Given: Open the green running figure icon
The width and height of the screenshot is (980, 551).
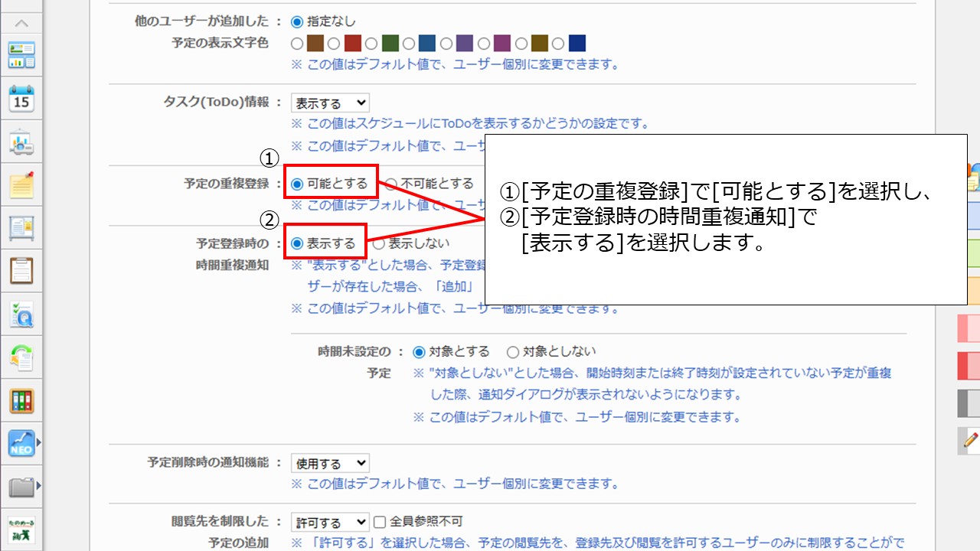Looking at the screenshot, I should 22,530.
